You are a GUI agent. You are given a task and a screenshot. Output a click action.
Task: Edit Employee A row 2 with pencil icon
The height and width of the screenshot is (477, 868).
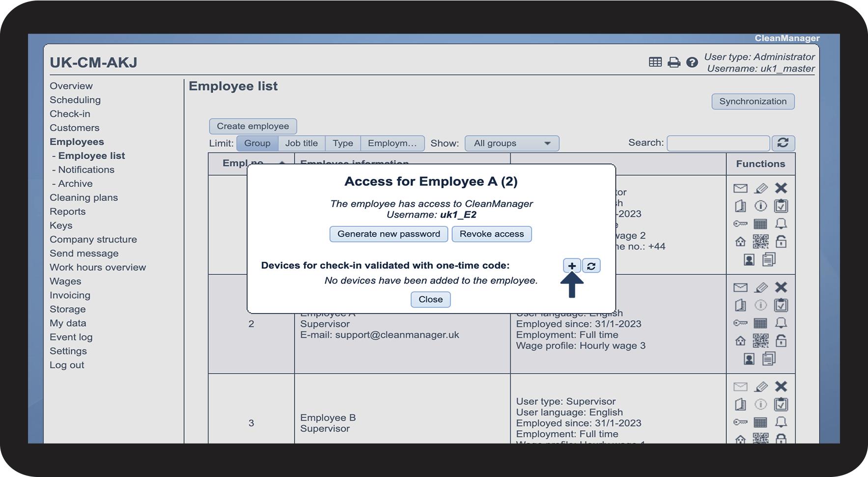(x=761, y=287)
